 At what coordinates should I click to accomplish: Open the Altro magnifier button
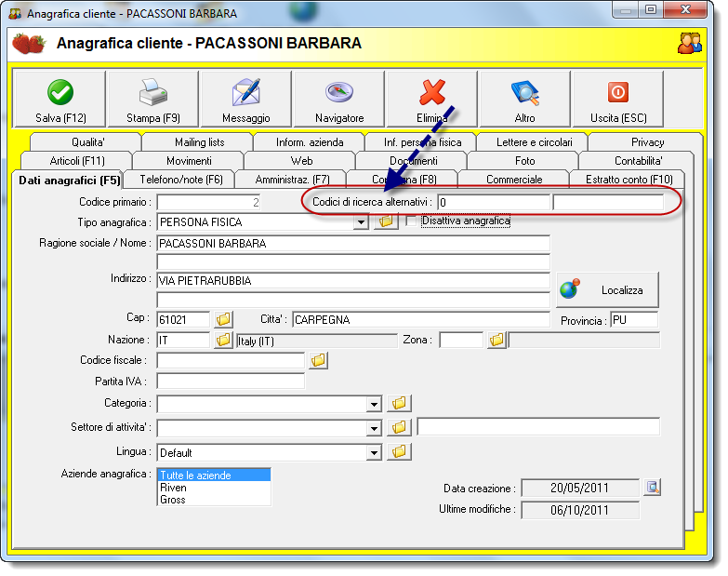(x=524, y=99)
